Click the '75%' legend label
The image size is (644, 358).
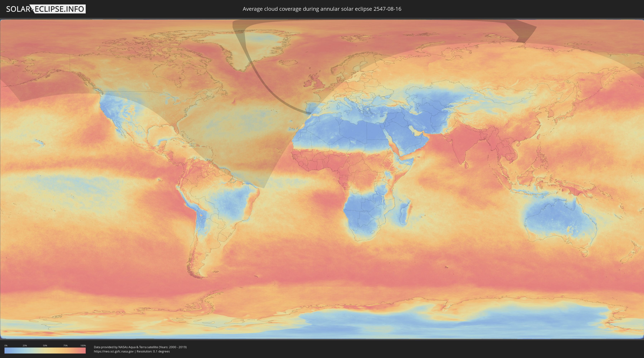[x=65, y=345]
